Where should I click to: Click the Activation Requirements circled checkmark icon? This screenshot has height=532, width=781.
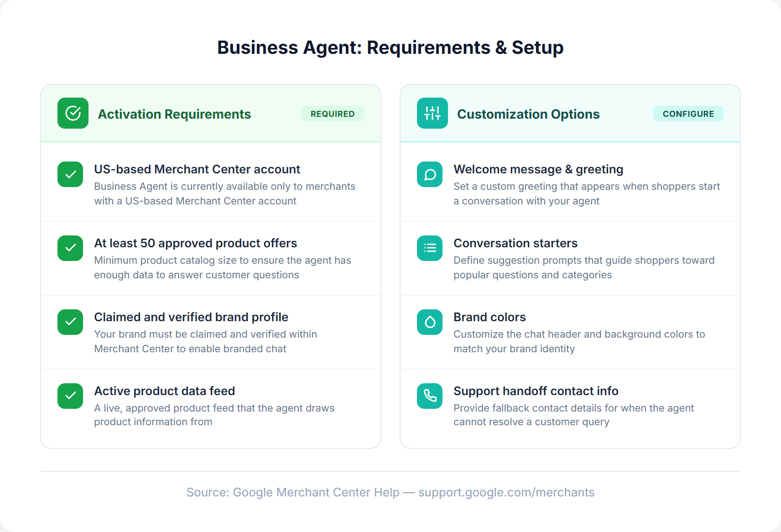point(73,113)
